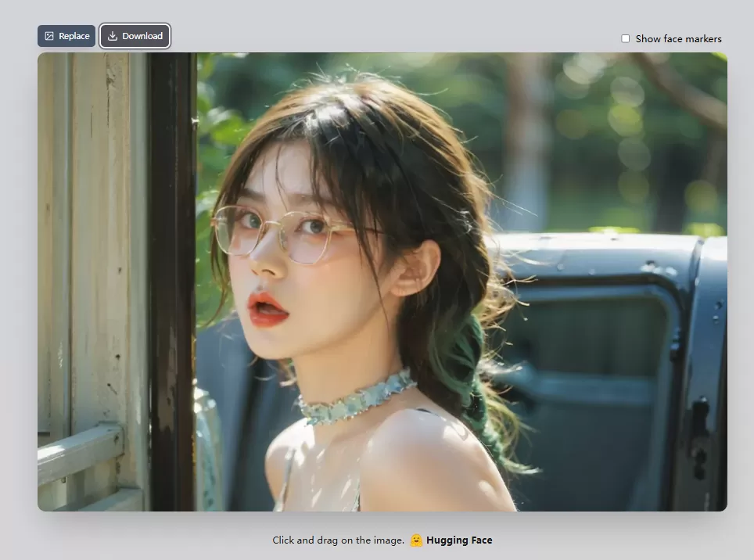Click the "Show face markers" label text
This screenshot has height=560, width=754.
click(678, 38)
